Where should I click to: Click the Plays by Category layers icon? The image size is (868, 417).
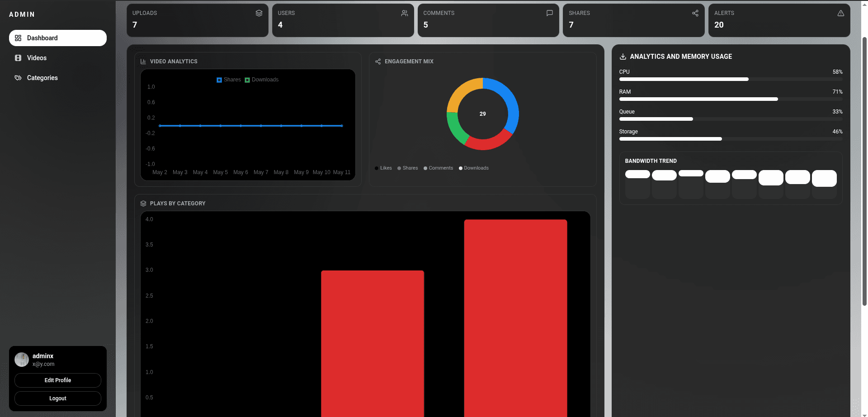(143, 204)
